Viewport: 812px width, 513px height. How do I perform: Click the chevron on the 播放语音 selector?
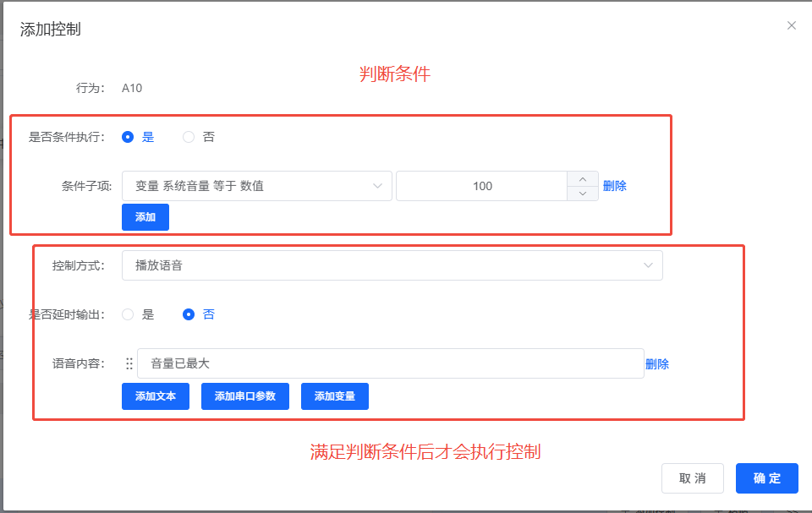pos(649,265)
